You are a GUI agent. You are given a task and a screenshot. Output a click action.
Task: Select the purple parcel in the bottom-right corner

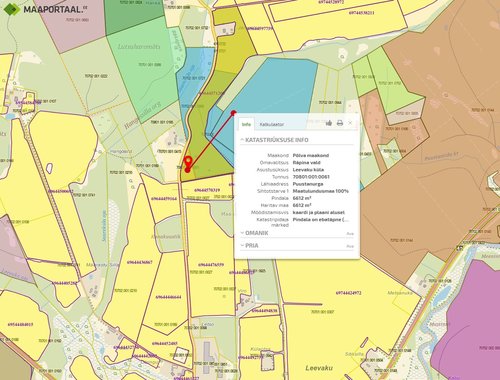[470, 320]
